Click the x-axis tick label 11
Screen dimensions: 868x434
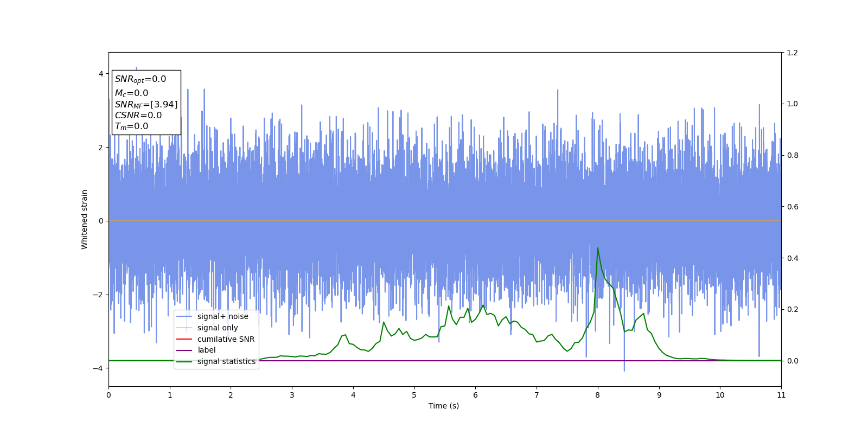[x=781, y=395]
